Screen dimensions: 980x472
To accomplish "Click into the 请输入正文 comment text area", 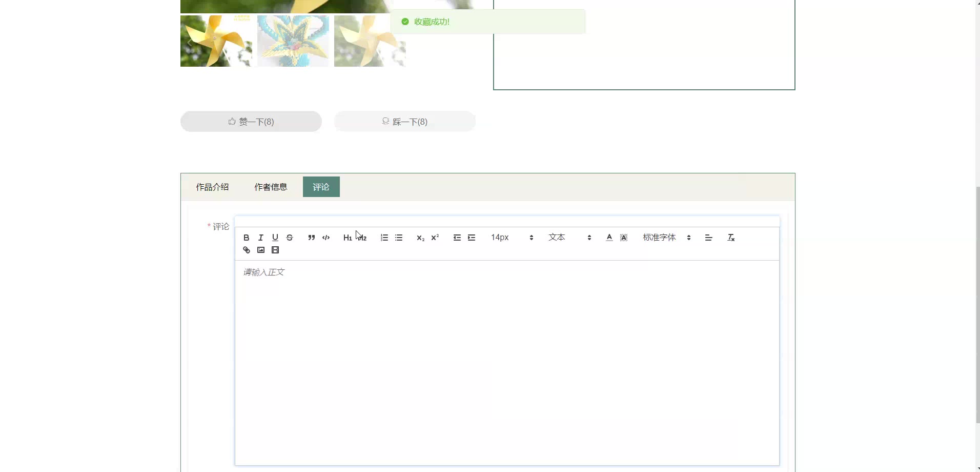I will point(507,363).
